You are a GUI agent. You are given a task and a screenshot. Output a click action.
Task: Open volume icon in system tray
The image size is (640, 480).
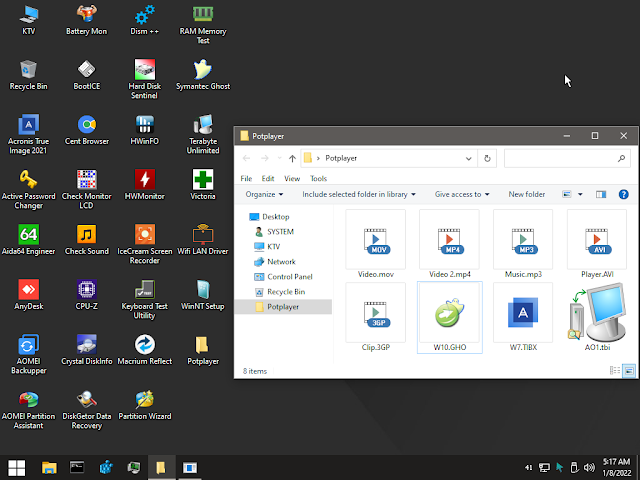pyautogui.click(x=589, y=467)
